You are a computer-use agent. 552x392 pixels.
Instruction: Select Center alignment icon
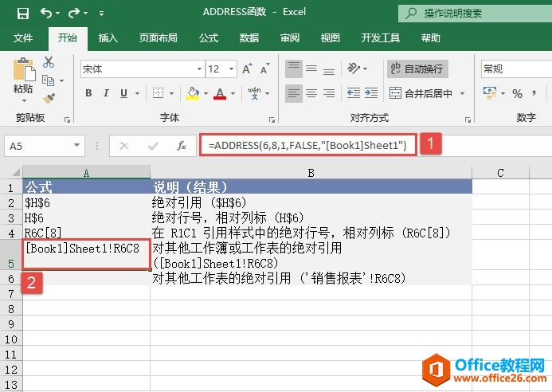(311, 93)
